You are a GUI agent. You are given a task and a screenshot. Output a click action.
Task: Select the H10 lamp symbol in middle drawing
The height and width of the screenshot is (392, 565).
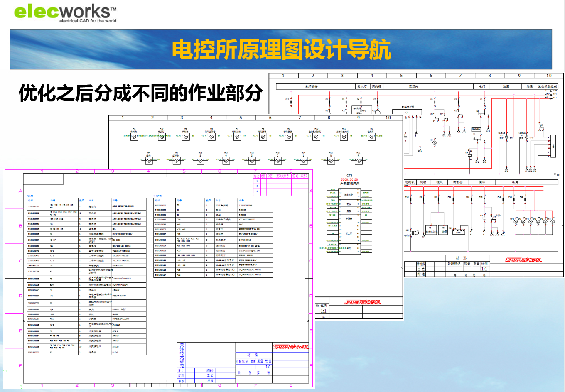coord(317,136)
